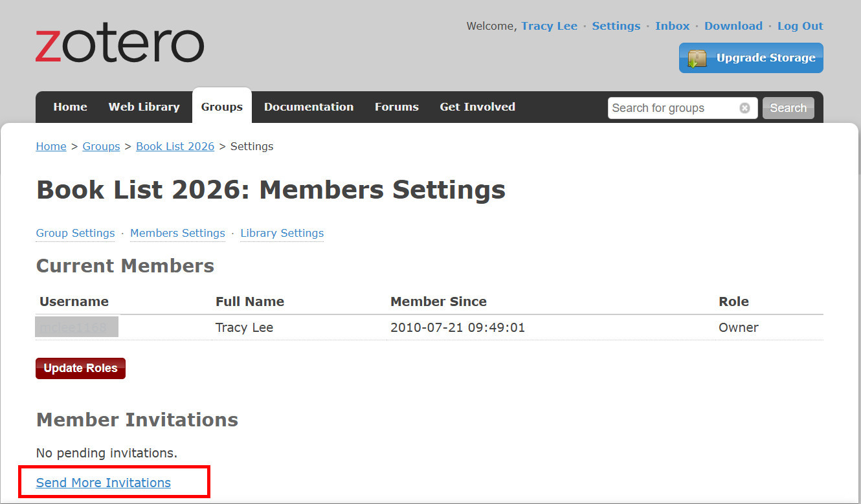This screenshot has height=504, width=861.
Task: Open the Tracy Lee profile link
Action: [x=549, y=26]
